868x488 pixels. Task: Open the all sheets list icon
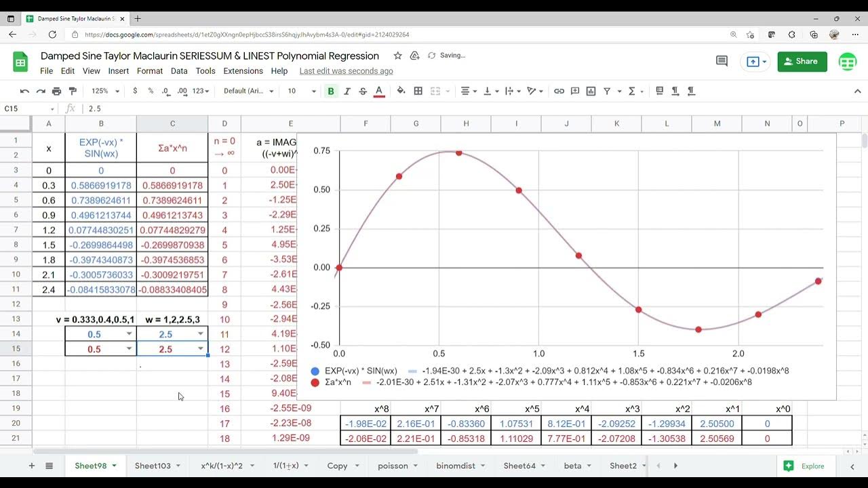click(x=49, y=466)
